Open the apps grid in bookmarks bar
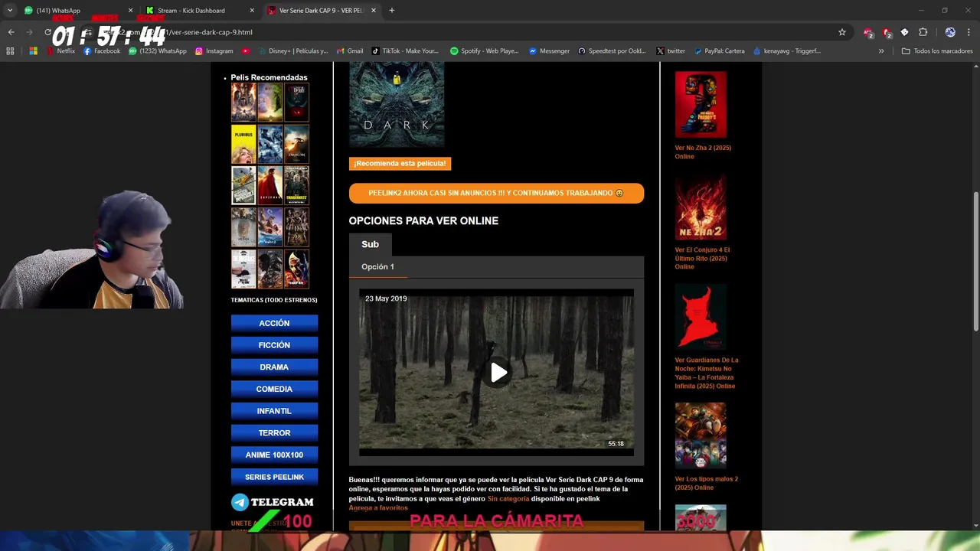This screenshot has height=551, width=980. 10,51
